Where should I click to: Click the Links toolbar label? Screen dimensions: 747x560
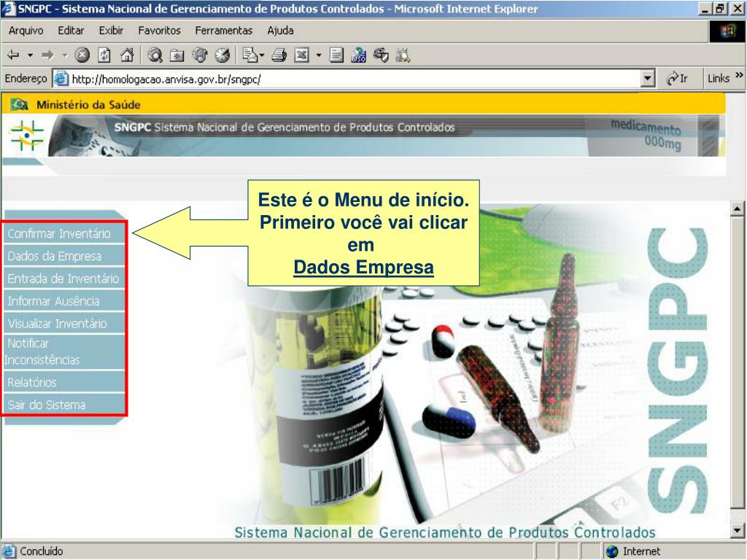[718, 78]
